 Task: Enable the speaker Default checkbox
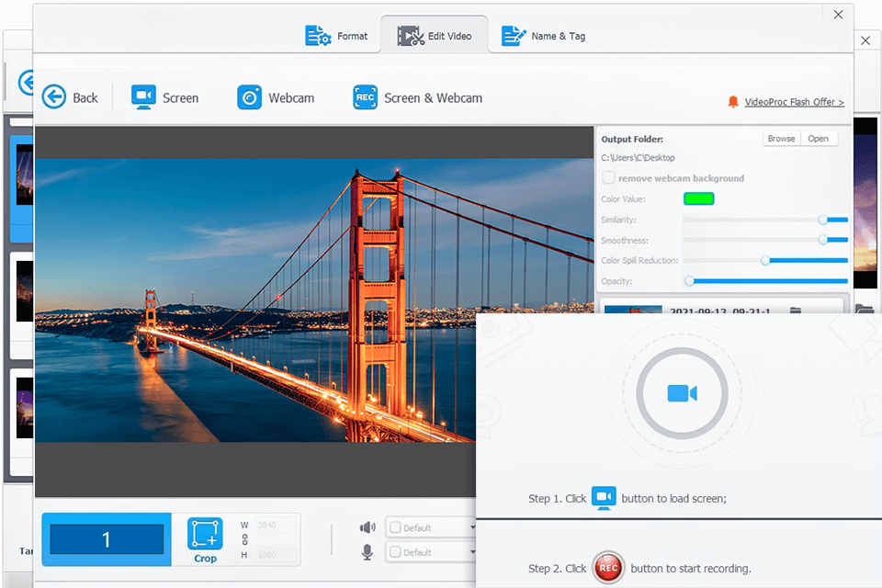(x=395, y=527)
